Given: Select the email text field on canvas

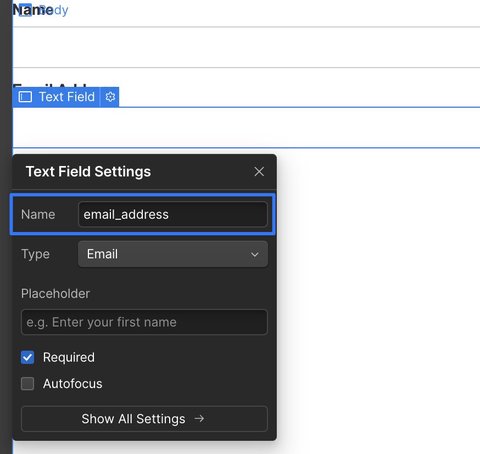Looking at the screenshot, I should click(246, 127).
